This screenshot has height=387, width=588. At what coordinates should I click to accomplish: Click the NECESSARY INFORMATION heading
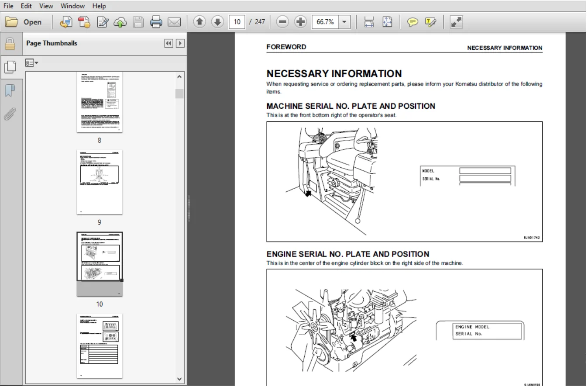[x=334, y=74]
